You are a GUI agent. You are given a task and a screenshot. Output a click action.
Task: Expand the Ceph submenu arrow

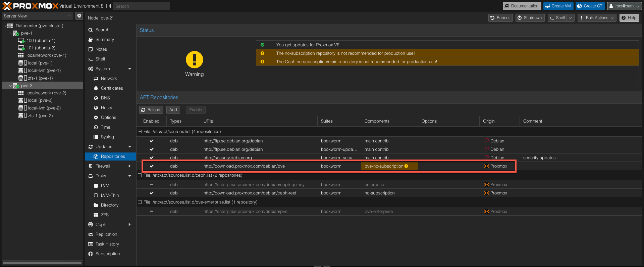(130, 225)
